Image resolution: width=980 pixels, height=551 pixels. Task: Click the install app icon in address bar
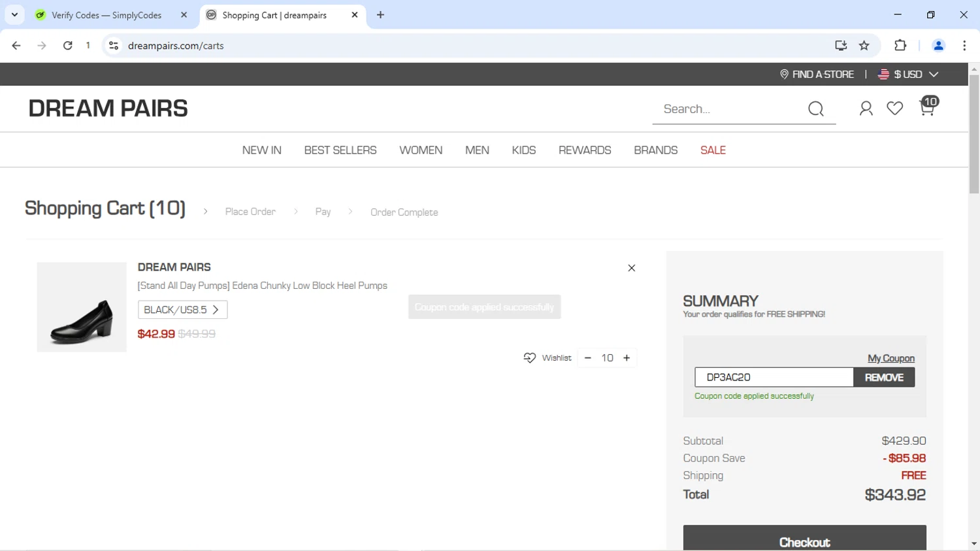pos(841,46)
